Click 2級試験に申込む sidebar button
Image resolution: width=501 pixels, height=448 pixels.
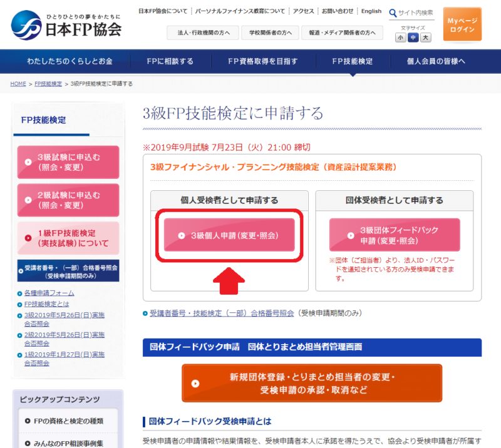[68, 200]
